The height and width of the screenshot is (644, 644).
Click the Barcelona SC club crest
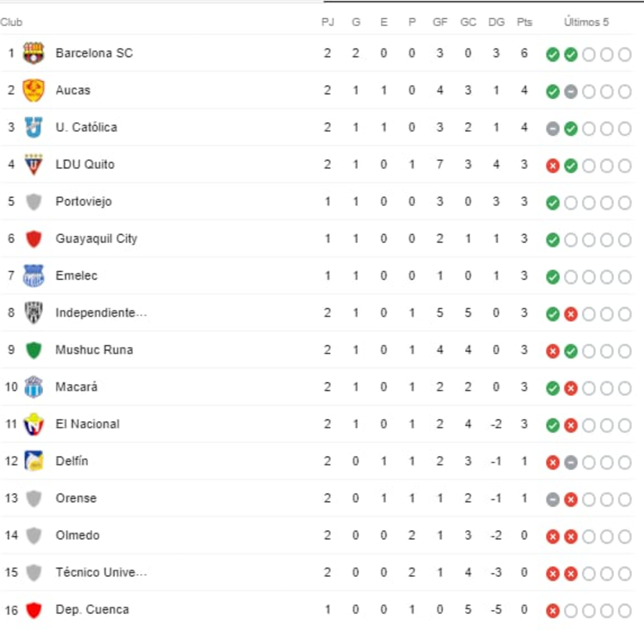pyautogui.click(x=33, y=53)
